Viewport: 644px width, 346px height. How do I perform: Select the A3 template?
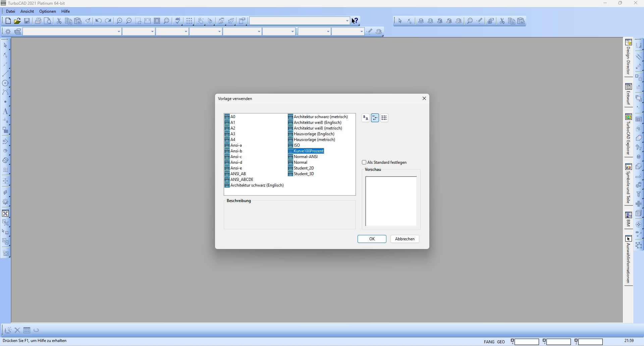230,134
